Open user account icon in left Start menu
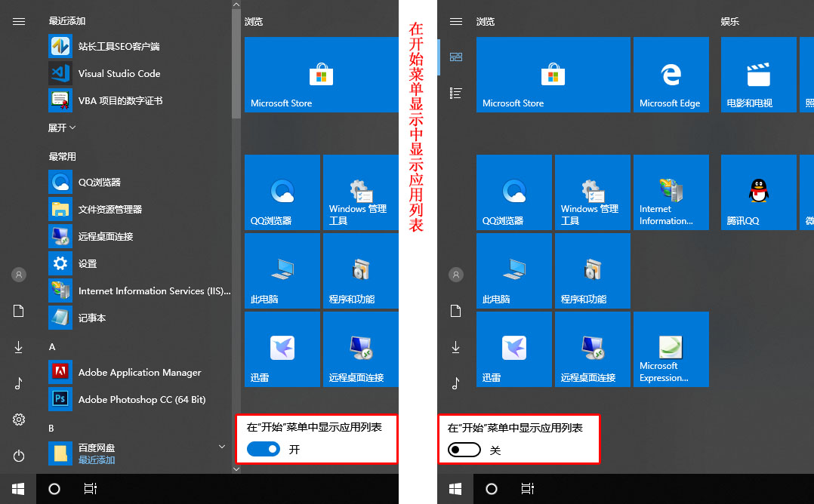 19,275
